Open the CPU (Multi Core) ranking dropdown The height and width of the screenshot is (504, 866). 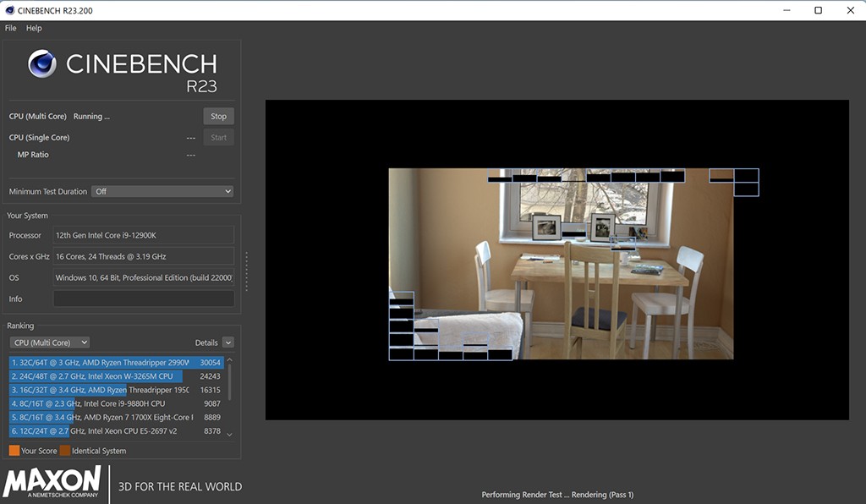50,342
